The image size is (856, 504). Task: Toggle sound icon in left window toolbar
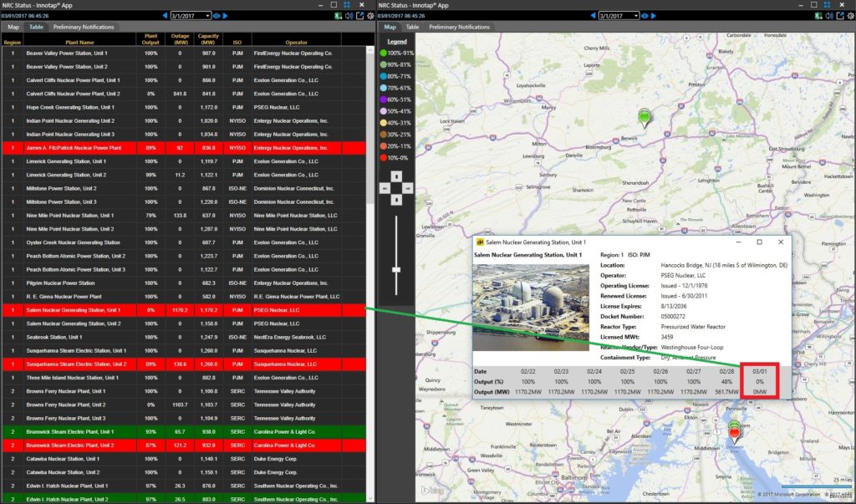point(349,16)
